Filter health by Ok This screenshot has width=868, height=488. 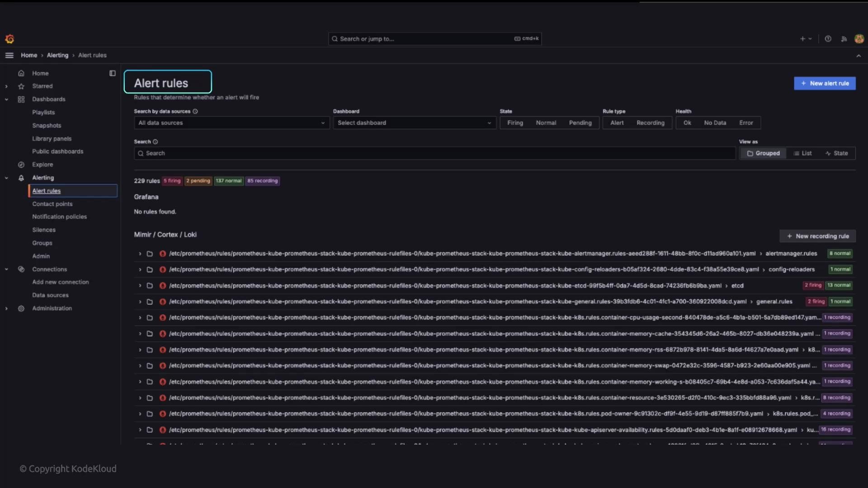pyautogui.click(x=687, y=123)
